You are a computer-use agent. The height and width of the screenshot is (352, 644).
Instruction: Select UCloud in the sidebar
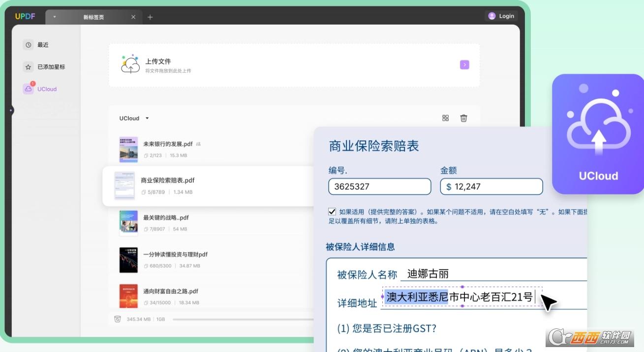tap(47, 89)
